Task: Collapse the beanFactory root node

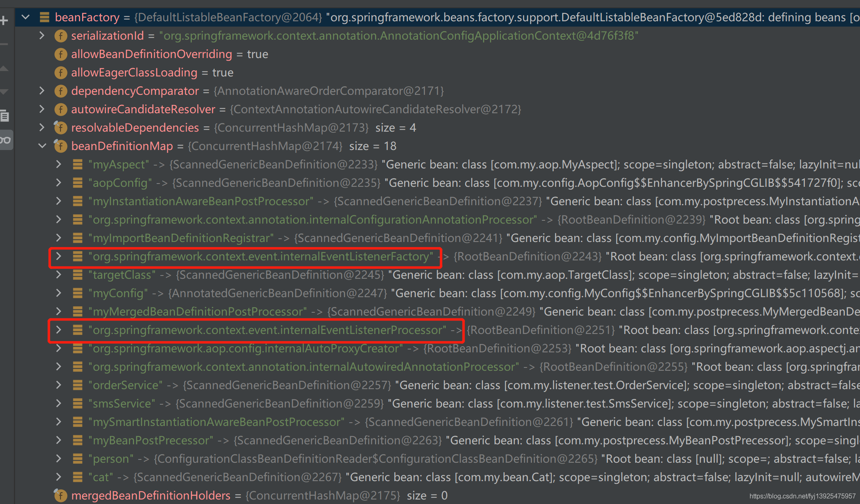Action: pyautogui.click(x=26, y=17)
